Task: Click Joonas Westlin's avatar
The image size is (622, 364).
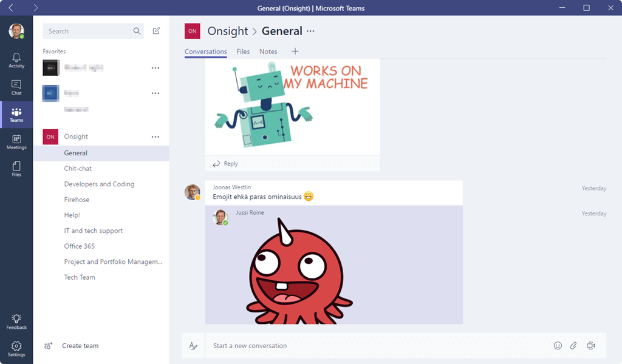Action: pos(193,192)
